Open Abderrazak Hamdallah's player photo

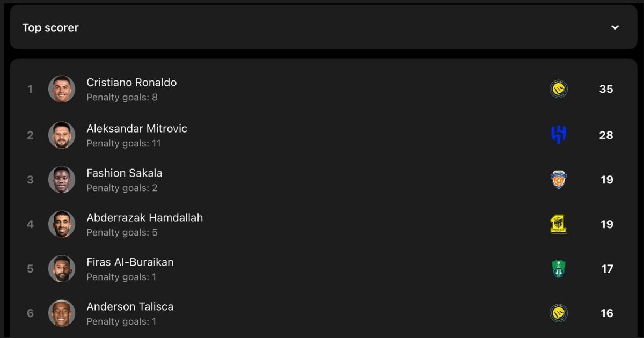coord(62,224)
